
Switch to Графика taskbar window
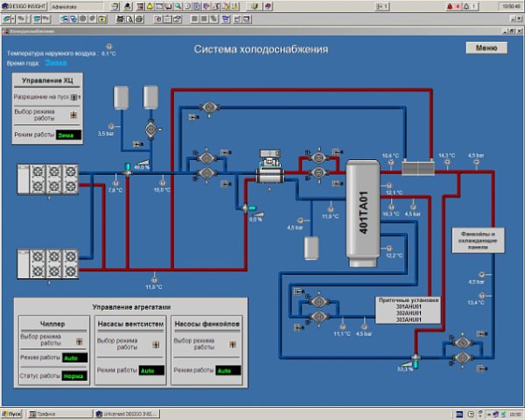click(x=44, y=414)
